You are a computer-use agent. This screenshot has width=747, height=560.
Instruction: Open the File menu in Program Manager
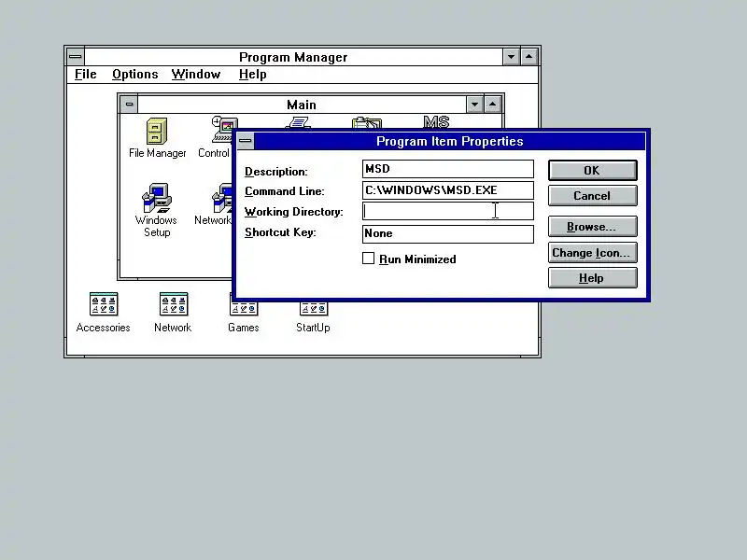[x=86, y=75]
